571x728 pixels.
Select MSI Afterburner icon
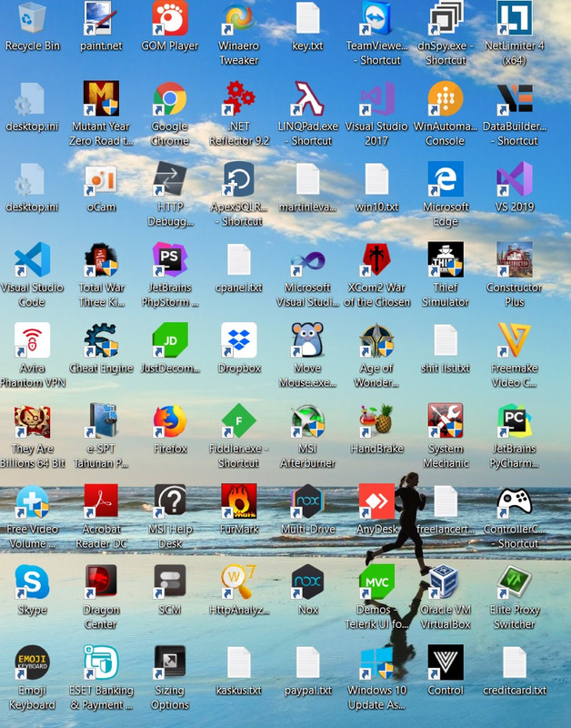307,420
